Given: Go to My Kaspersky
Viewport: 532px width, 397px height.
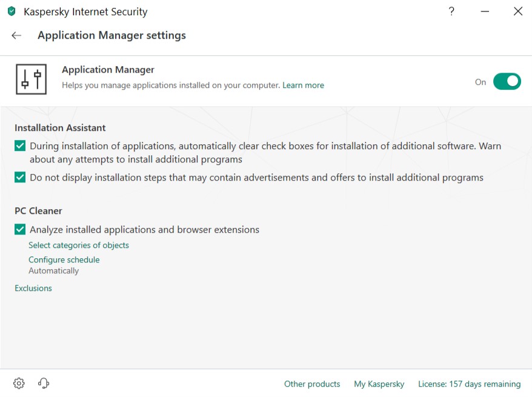Looking at the screenshot, I should (379, 384).
